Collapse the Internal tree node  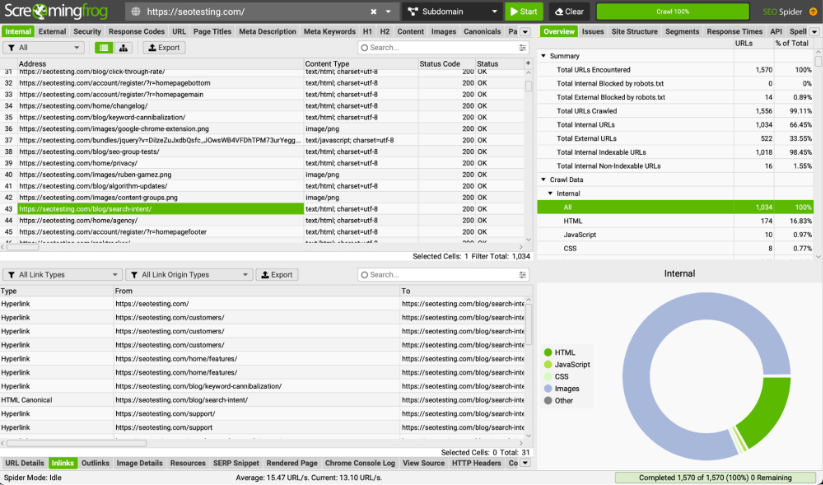pyautogui.click(x=550, y=192)
